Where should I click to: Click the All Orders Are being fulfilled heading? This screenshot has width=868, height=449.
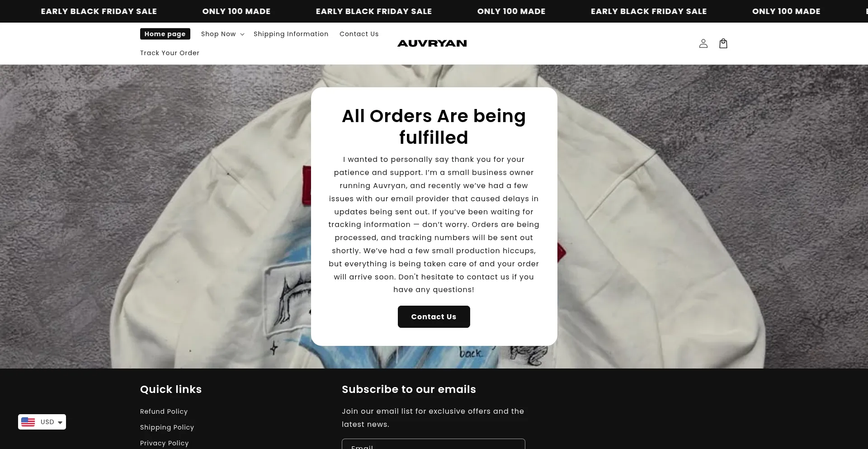coord(434,127)
